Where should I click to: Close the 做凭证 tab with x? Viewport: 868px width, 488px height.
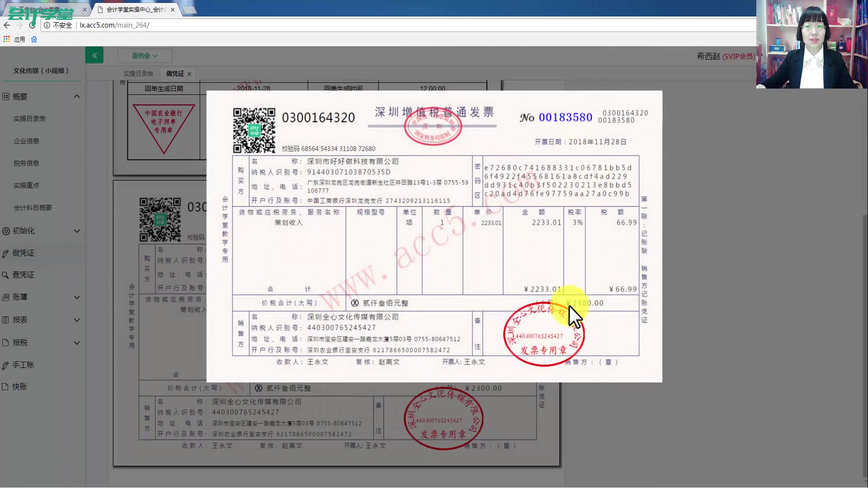coord(189,74)
